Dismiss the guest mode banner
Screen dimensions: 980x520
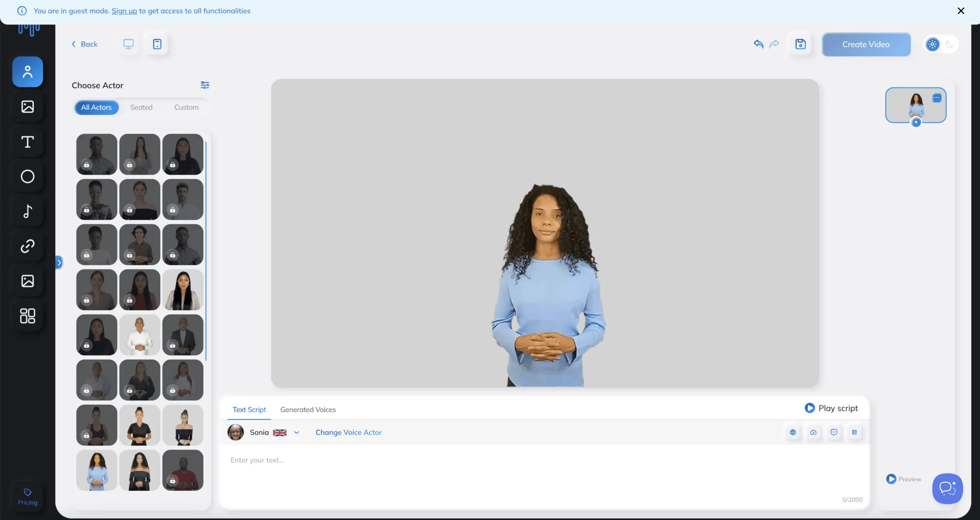(x=961, y=11)
